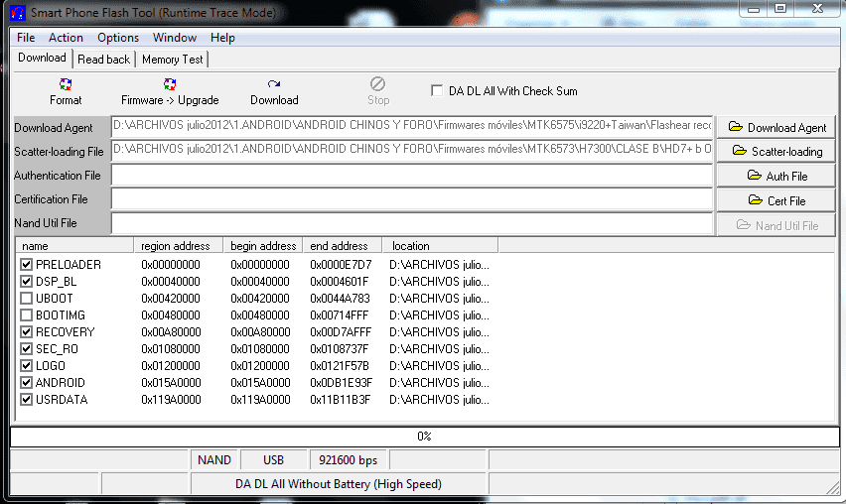
Task: Check the UBOOT partition
Action: coord(26,298)
